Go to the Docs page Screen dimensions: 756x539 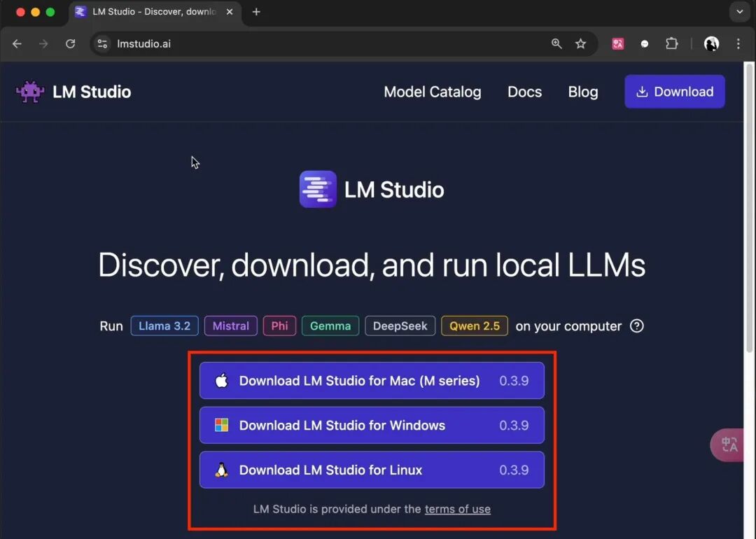tap(524, 92)
